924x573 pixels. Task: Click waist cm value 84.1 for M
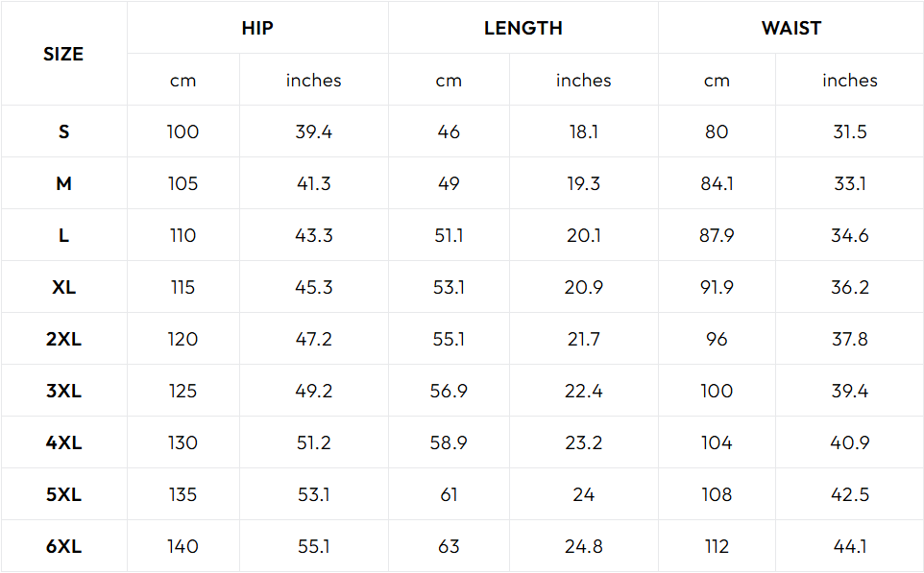(x=717, y=183)
